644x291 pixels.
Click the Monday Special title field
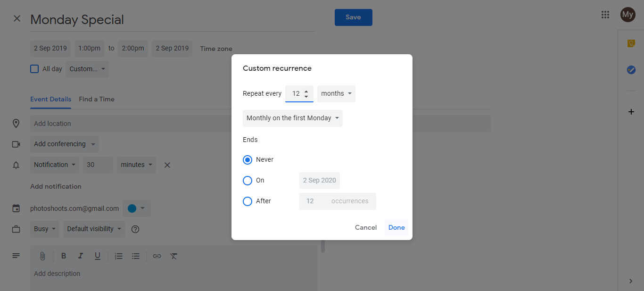pyautogui.click(x=173, y=20)
